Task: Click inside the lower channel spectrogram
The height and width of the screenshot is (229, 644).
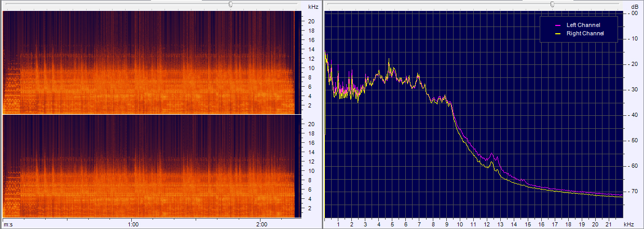Action: click(150, 166)
